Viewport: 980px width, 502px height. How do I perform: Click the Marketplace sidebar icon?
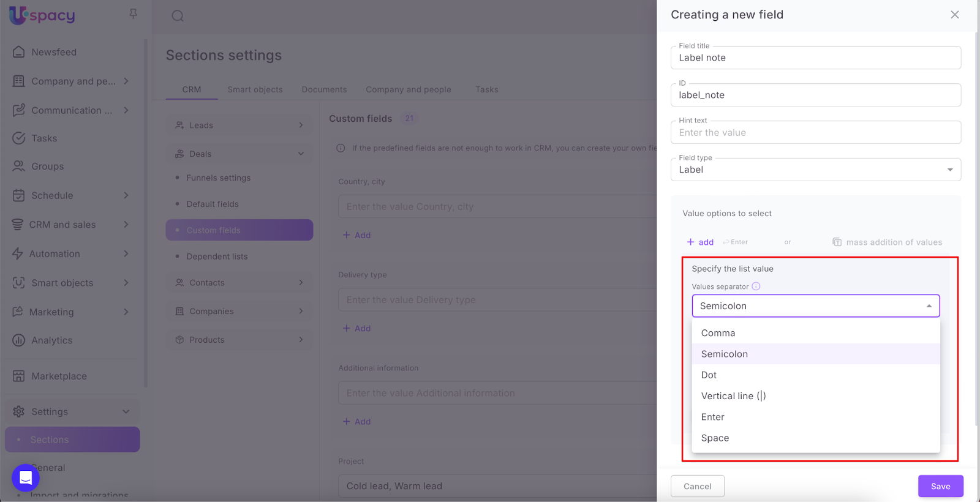click(19, 376)
